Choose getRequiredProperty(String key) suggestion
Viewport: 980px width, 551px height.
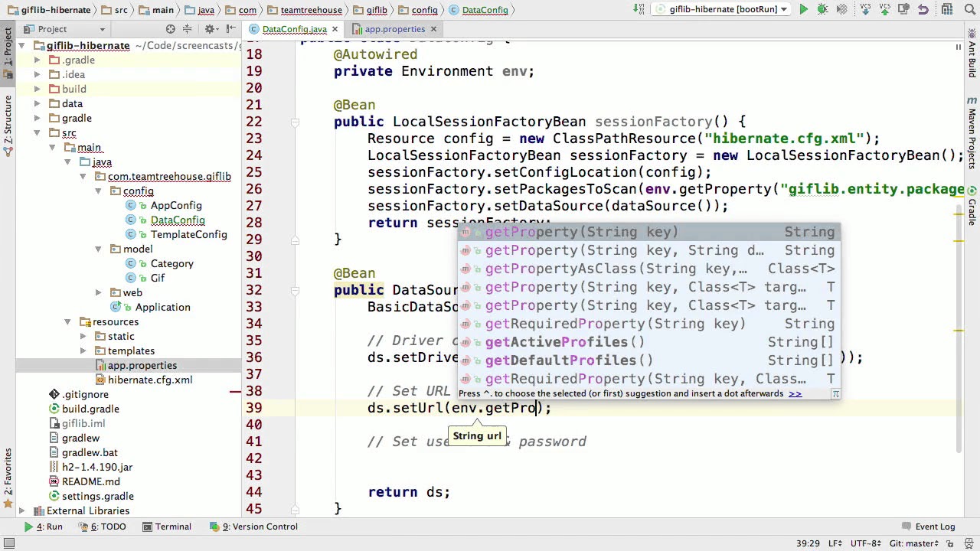[649, 324]
